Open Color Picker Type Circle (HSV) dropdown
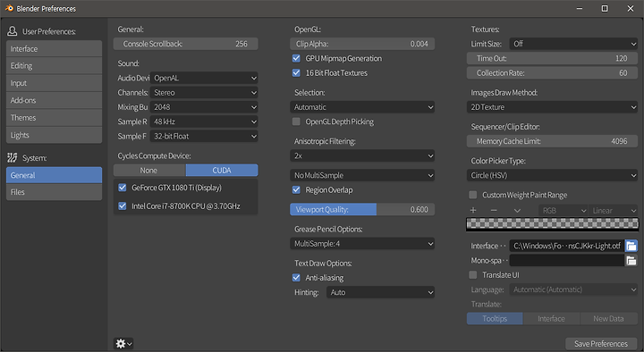 (x=552, y=175)
